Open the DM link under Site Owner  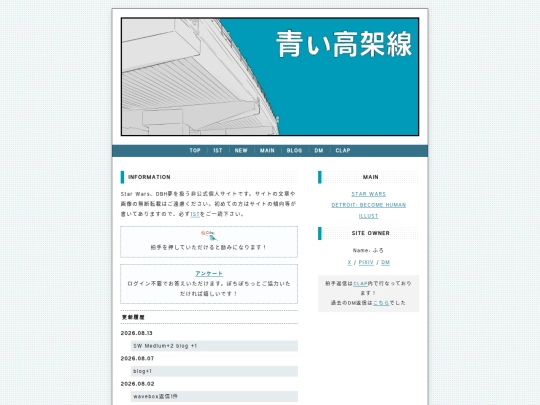point(385,262)
